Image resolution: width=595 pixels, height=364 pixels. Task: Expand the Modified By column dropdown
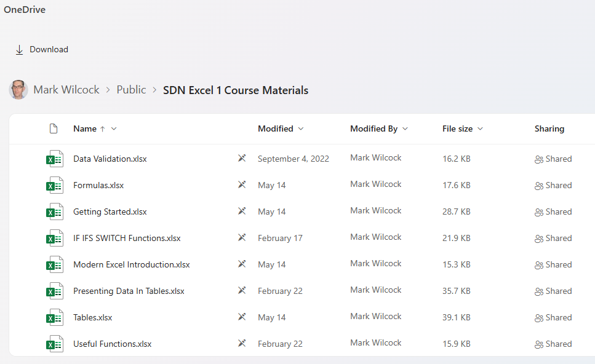[405, 129]
